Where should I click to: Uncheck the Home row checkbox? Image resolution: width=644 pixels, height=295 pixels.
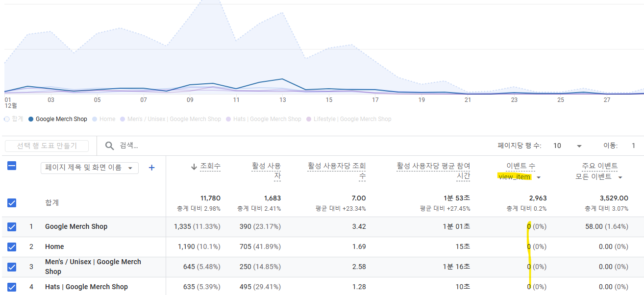[x=12, y=247]
